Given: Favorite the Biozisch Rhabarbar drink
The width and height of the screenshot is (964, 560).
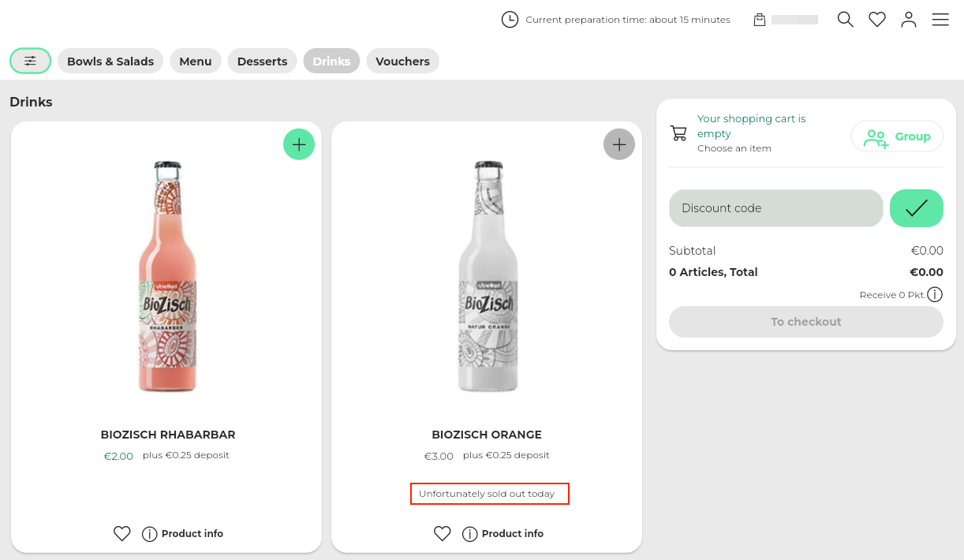Looking at the screenshot, I should coord(122,534).
